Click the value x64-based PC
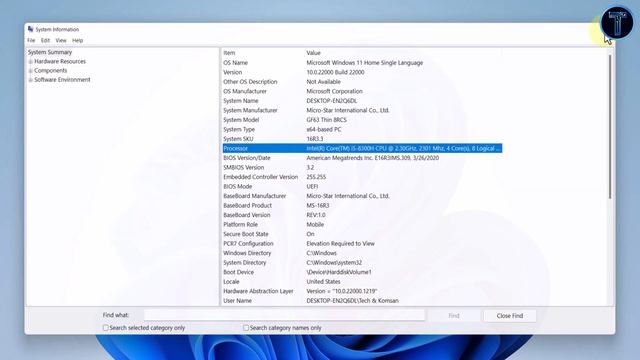Viewport: 640px width, 360px height. tap(324, 129)
